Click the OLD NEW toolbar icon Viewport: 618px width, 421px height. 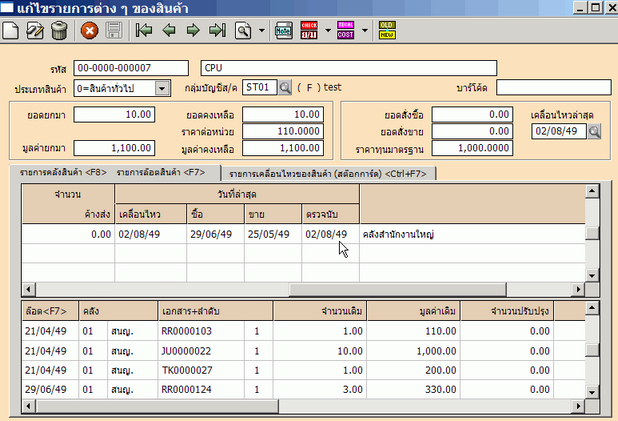click(x=386, y=31)
